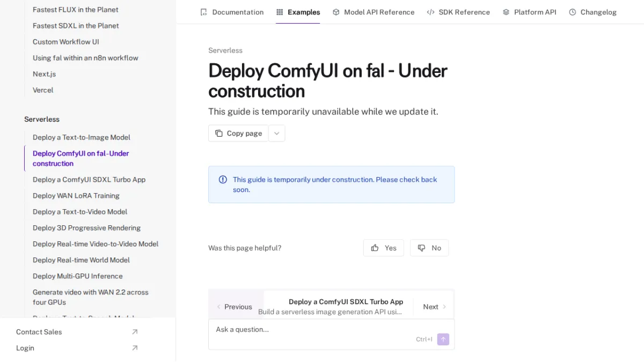
Task: Open Fastest FLUX in the Planet
Action: click(76, 10)
